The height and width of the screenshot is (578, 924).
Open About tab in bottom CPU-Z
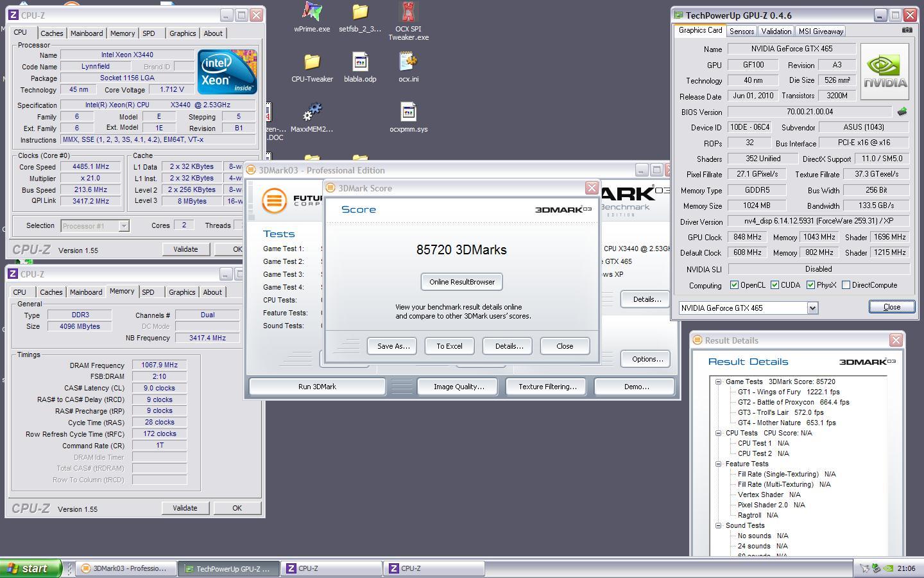pos(212,292)
